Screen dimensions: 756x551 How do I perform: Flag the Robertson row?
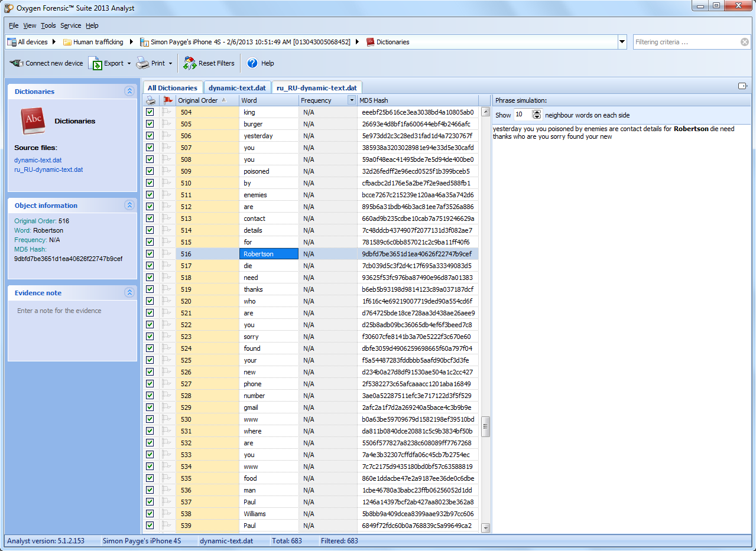(x=167, y=254)
